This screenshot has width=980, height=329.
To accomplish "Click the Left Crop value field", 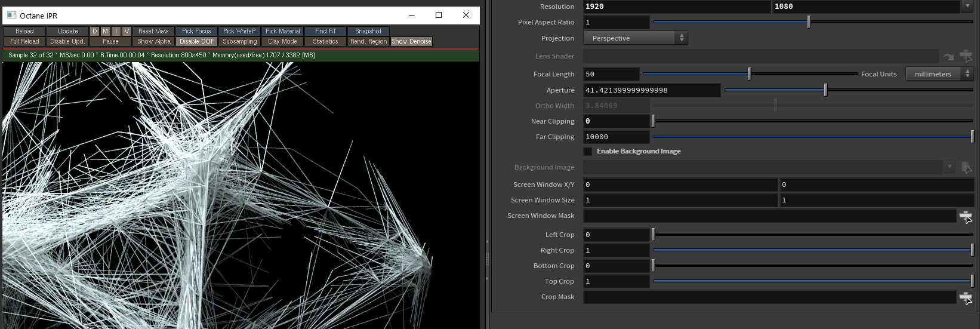I will (617, 235).
